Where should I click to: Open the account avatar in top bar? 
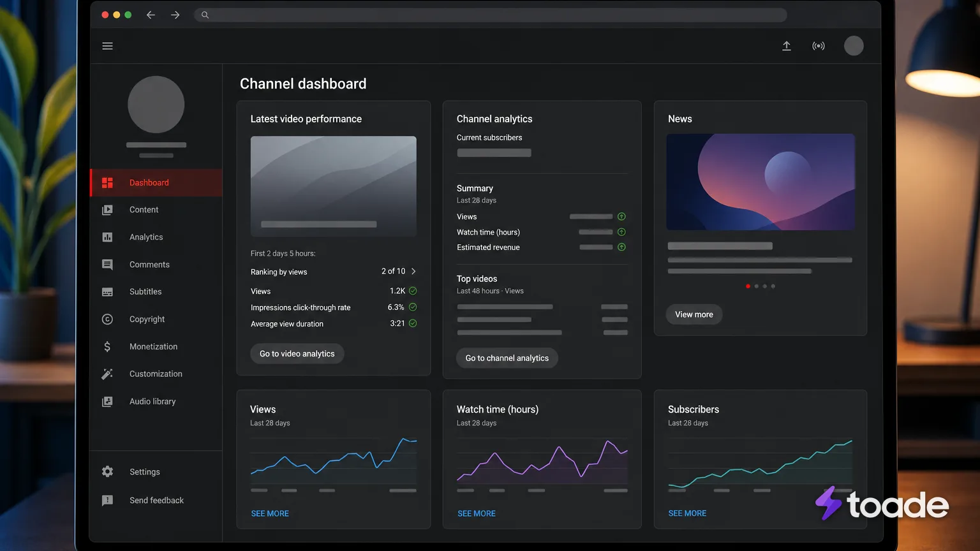(854, 46)
